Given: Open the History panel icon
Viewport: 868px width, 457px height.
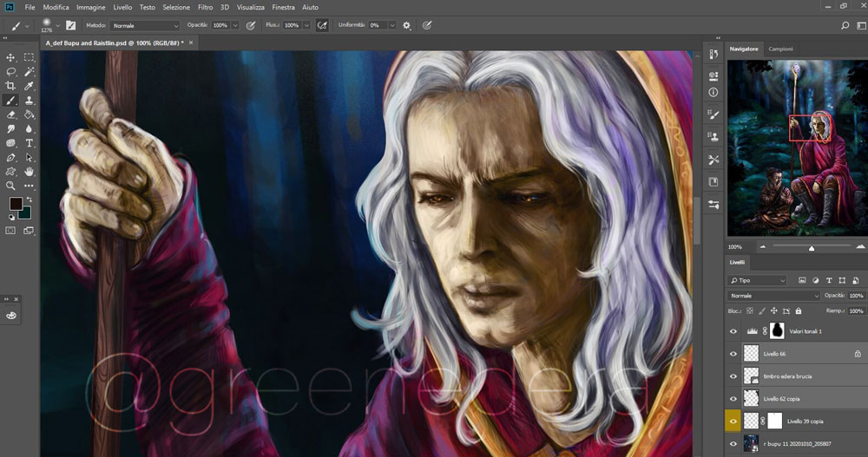Looking at the screenshot, I should click(713, 55).
